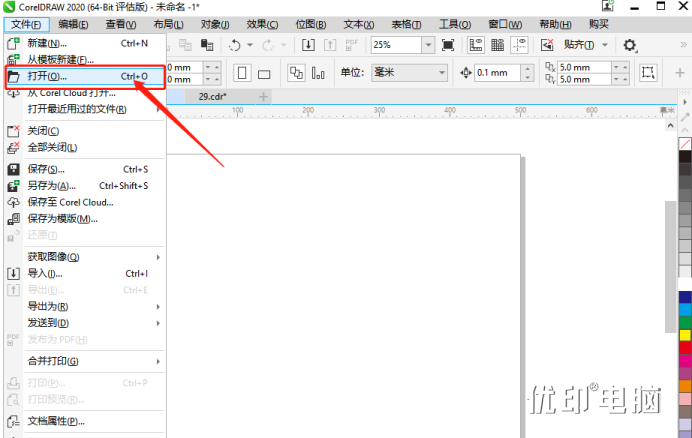This screenshot has width=692, height=438.
Task: Expand 合并打印(G) submenu
Action: (x=85, y=361)
